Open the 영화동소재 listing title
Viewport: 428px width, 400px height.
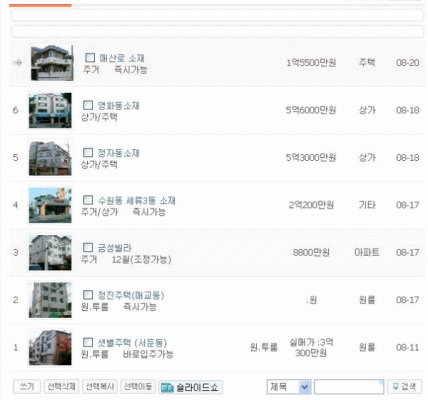pos(118,106)
